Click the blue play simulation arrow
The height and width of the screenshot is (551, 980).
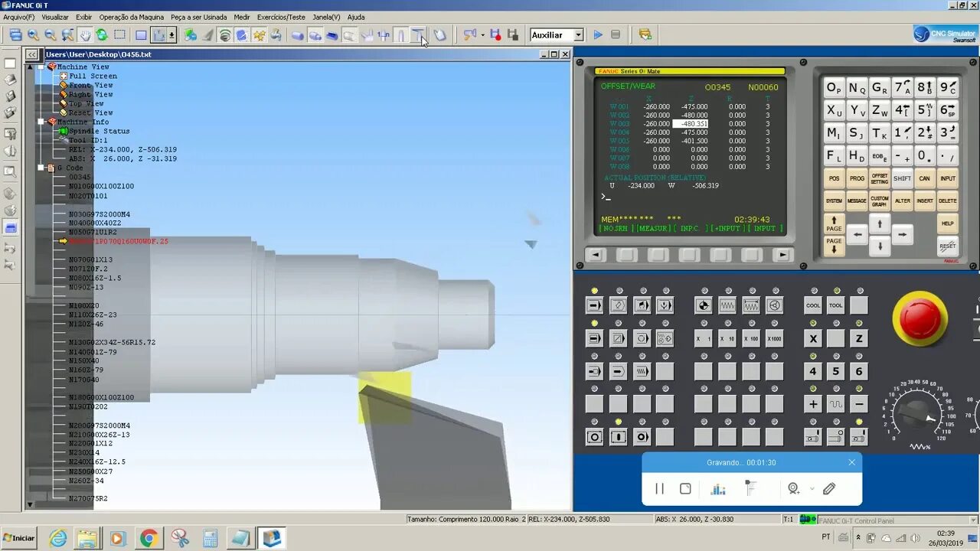[598, 35]
